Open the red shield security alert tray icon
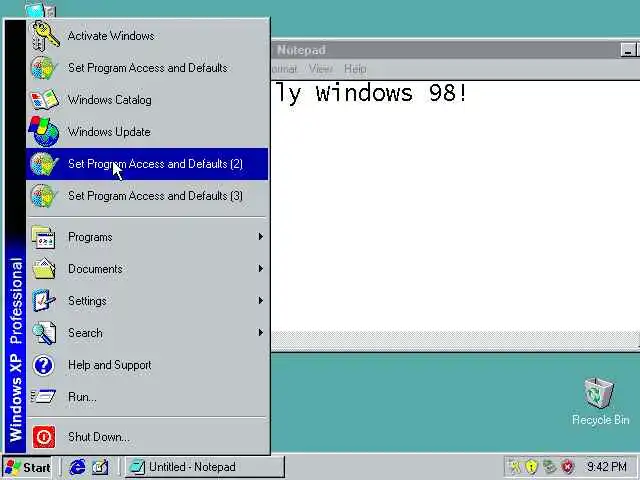This screenshot has width=640, height=480. click(x=567, y=467)
